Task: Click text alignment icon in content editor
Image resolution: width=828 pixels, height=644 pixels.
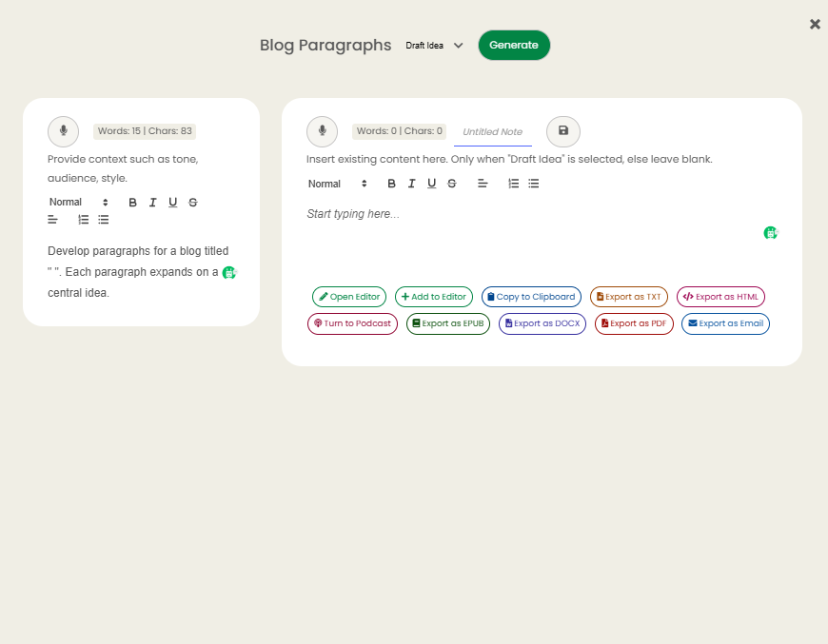Action: click(483, 184)
